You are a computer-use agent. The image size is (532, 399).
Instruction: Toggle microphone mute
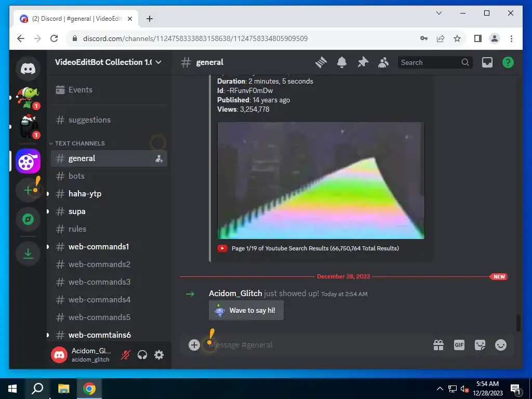[126, 355]
